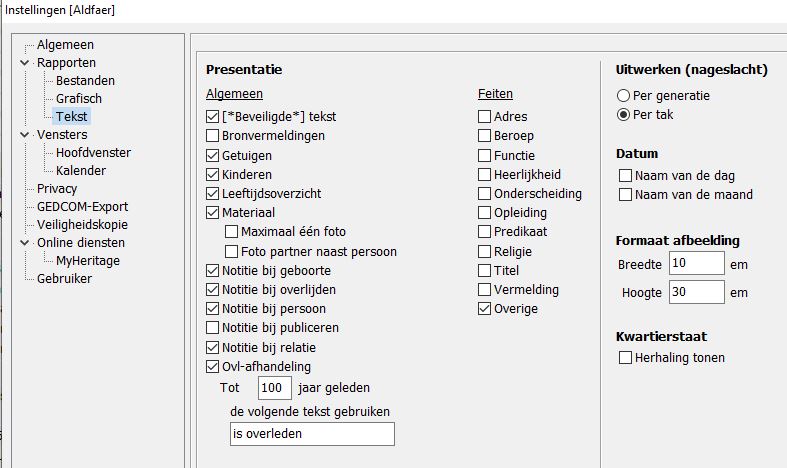Enable the Bronvermeldingen checkbox
Screen dimensions: 787x468
[212, 136]
